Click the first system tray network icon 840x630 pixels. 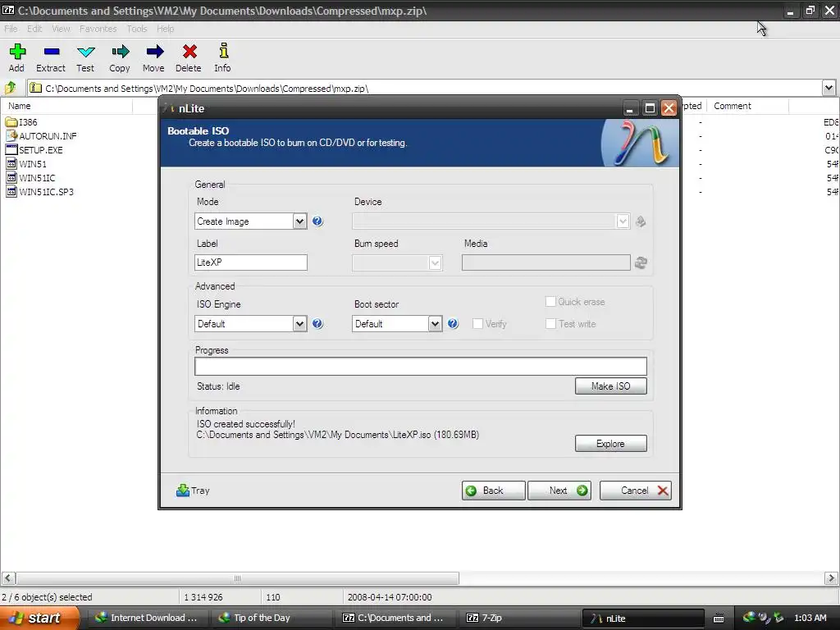tap(750, 618)
